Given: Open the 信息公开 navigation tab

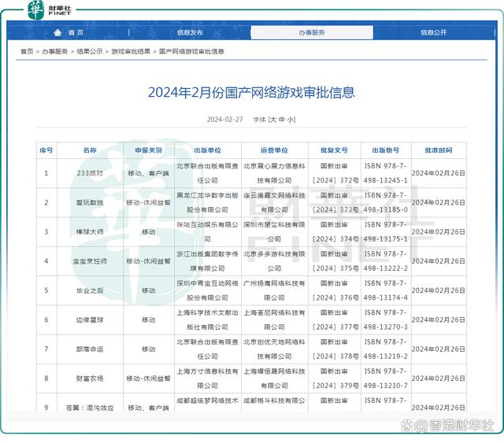Looking at the screenshot, I should (x=433, y=32).
